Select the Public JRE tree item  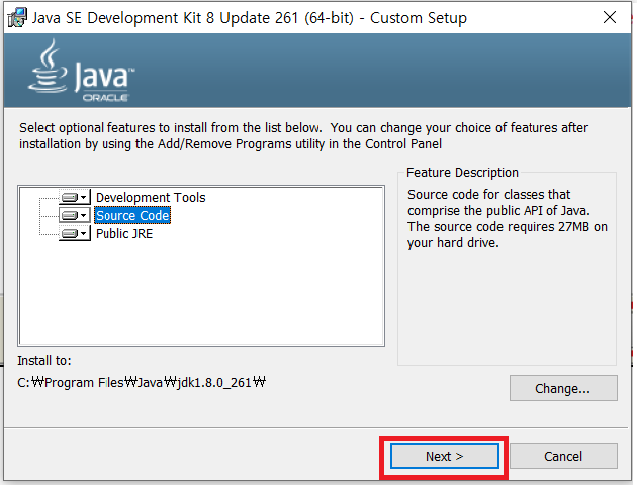(x=124, y=234)
